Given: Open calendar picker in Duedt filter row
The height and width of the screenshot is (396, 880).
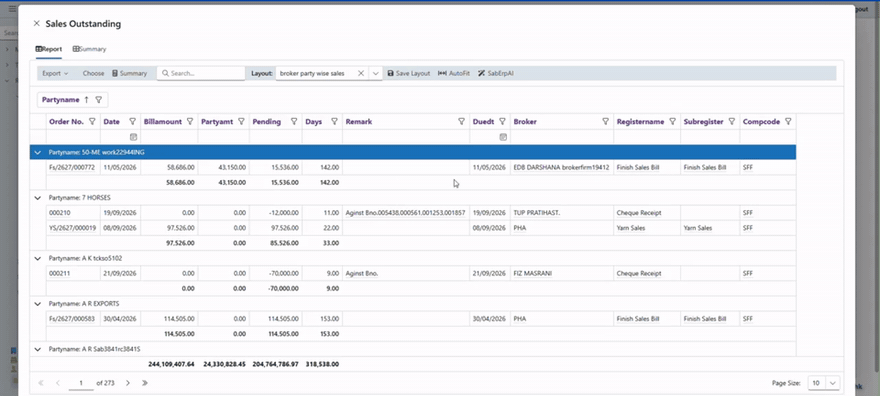Looking at the screenshot, I should click(x=503, y=136).
